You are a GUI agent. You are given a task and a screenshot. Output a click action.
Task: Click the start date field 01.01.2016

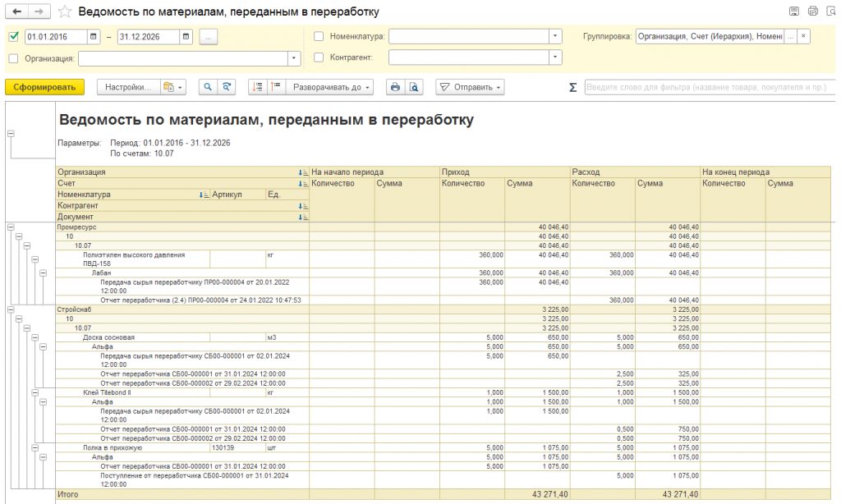point(56,36)
